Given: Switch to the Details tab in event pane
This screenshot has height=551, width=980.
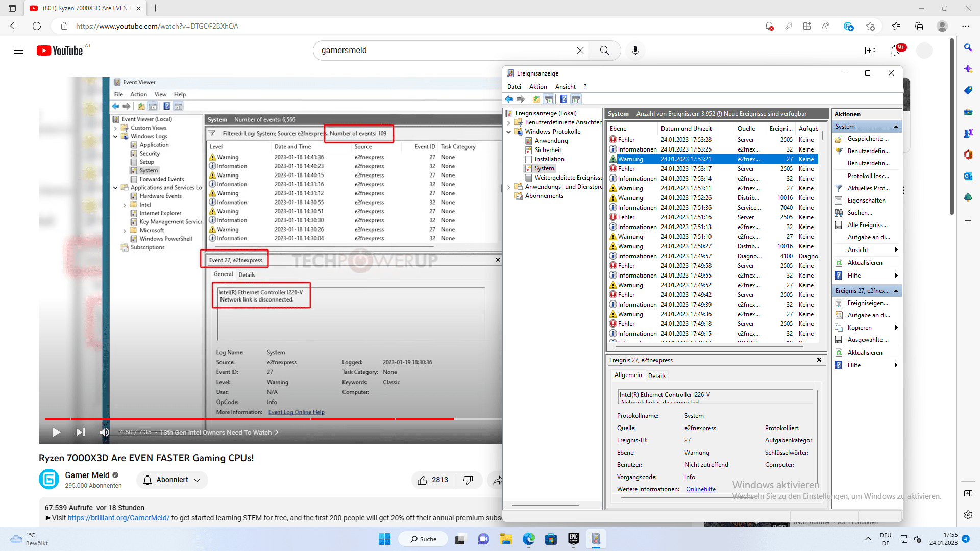Looking at the screenshot, I should click(x=657, y=376).
